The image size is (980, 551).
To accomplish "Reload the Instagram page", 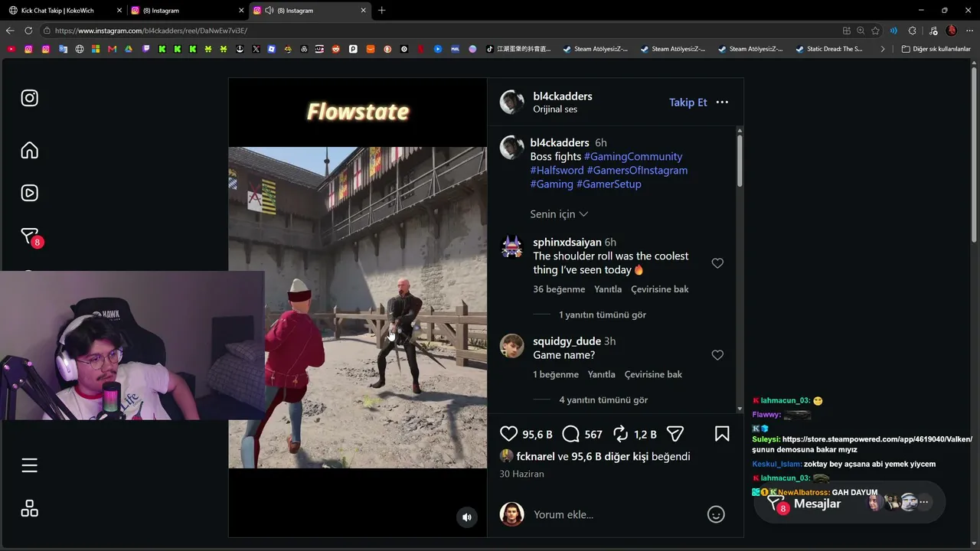I will (x=28, y=31).
